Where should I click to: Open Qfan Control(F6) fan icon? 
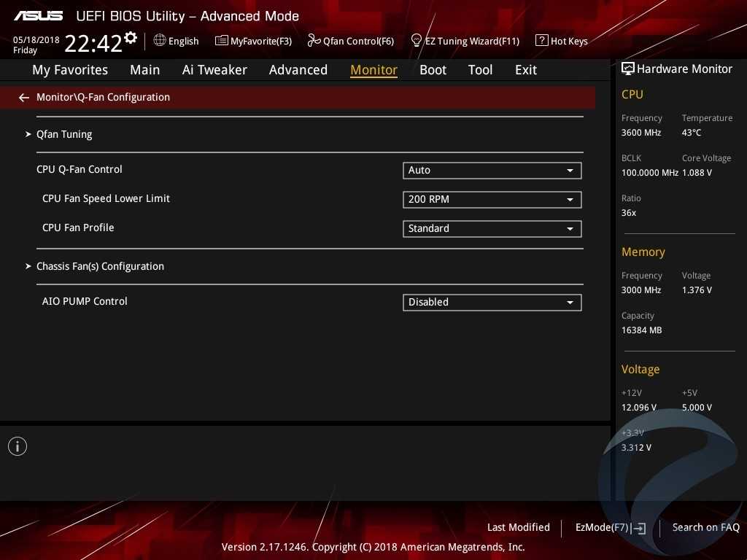314,41
